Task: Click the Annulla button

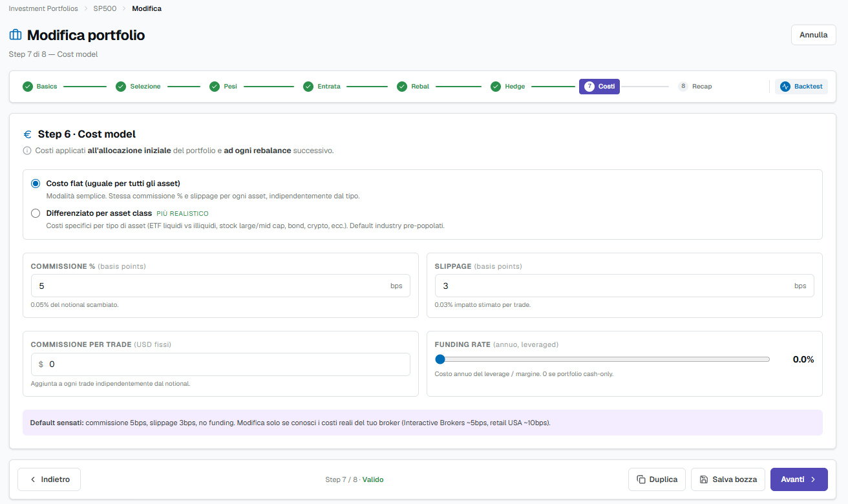Action: [x=813, y=35]
